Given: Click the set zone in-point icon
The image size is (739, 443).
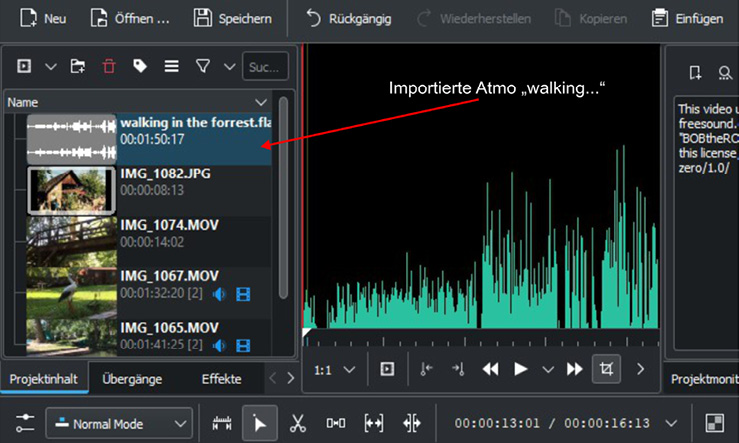Looking at the screenshot, I should click(426, 369).
